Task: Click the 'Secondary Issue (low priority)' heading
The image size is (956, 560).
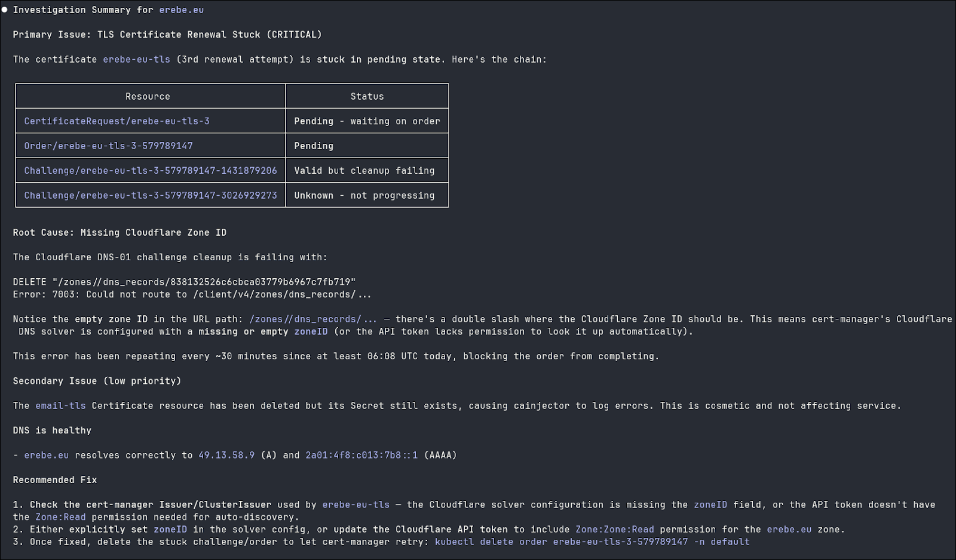Action: (x=97, y=381)
